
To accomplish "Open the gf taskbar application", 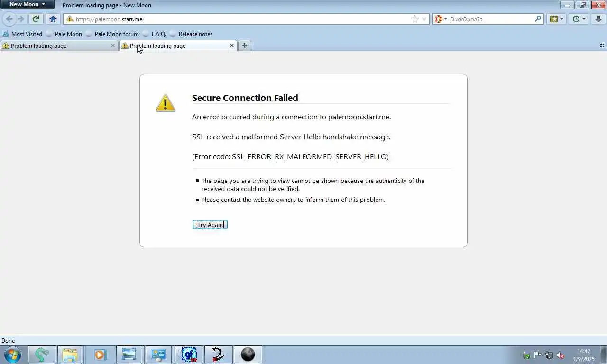I will click(189, 355).
